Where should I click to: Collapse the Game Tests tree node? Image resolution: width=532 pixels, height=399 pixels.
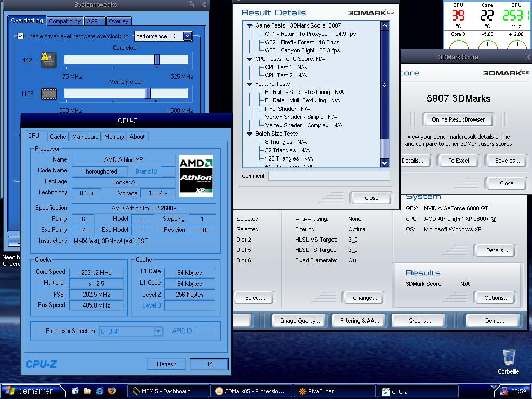pos(250,26)
